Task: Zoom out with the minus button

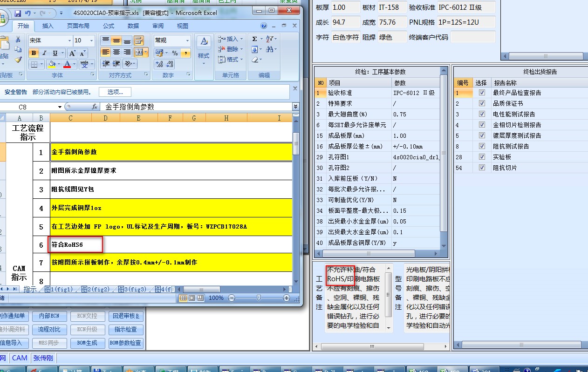Action: 232,298
